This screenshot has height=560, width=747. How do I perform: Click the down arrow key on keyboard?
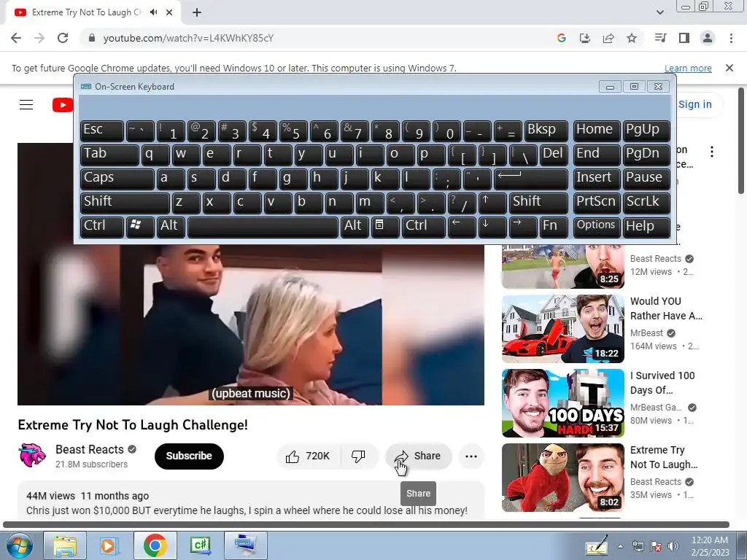click(x=492, y=226)
